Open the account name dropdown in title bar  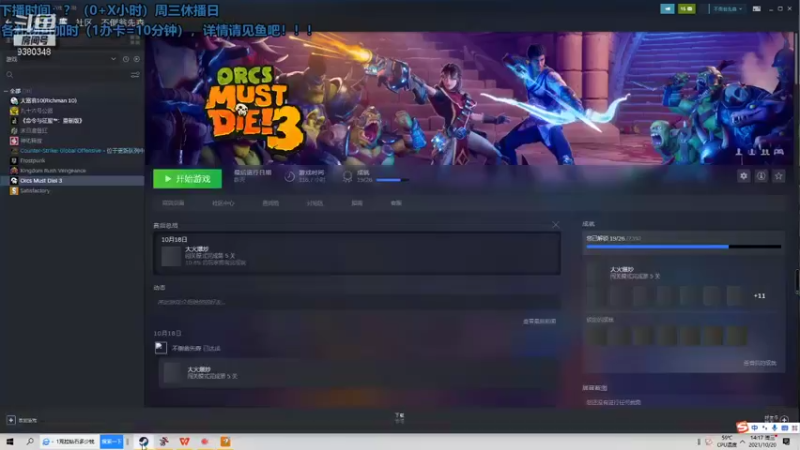(x=728, y=9)
